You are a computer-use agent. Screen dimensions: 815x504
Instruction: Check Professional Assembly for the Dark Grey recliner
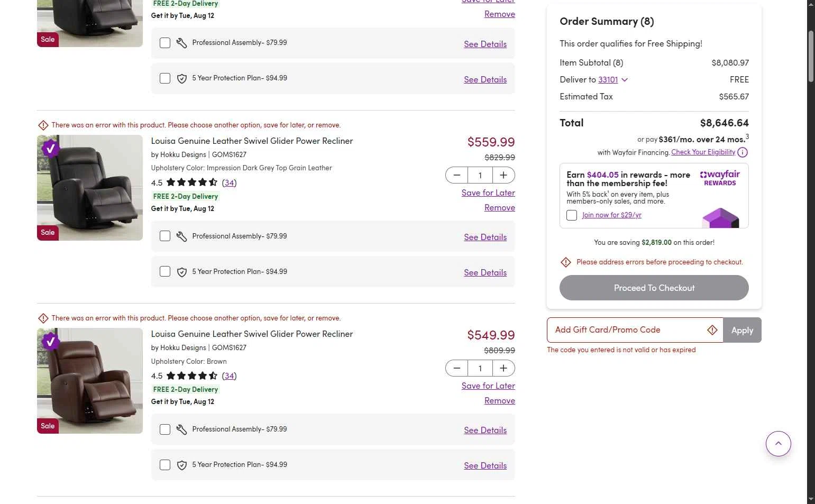(165, 236)
